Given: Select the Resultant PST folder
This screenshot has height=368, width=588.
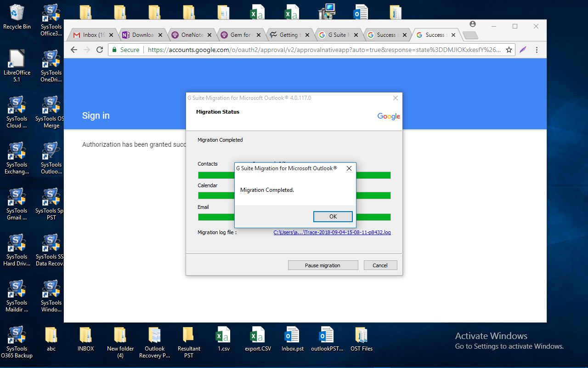Looking at the screenshot, I should tap(189, 342).
